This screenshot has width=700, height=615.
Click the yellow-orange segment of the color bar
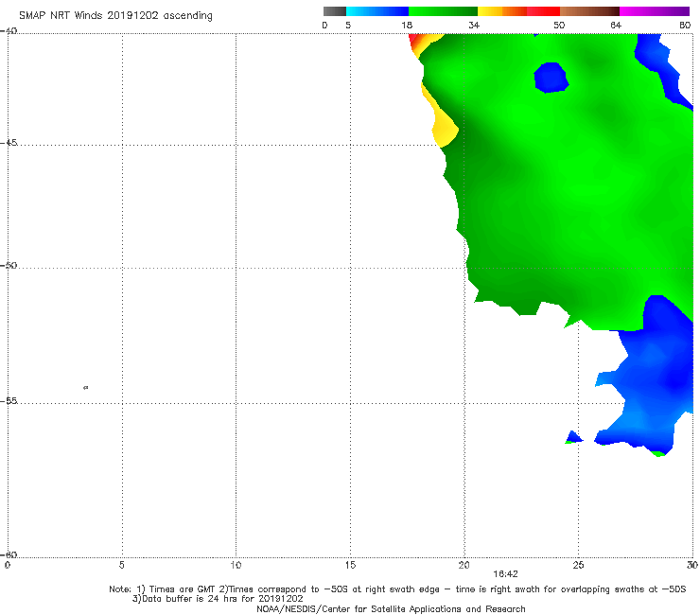[x=502, y=11]
